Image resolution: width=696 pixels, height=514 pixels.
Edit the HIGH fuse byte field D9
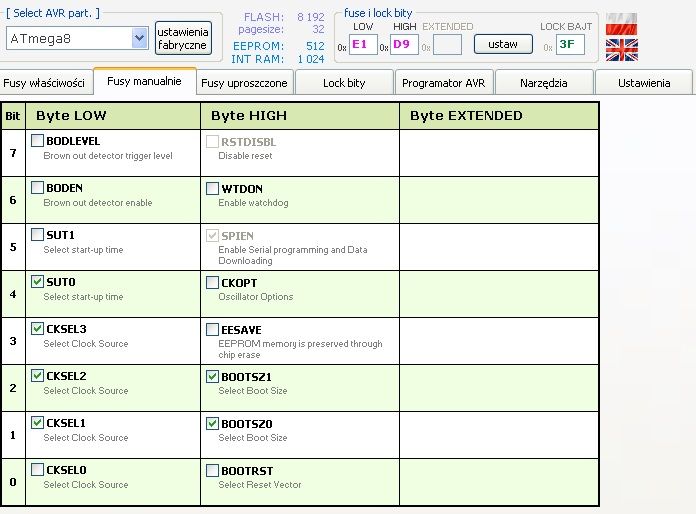tap(404, 44)
